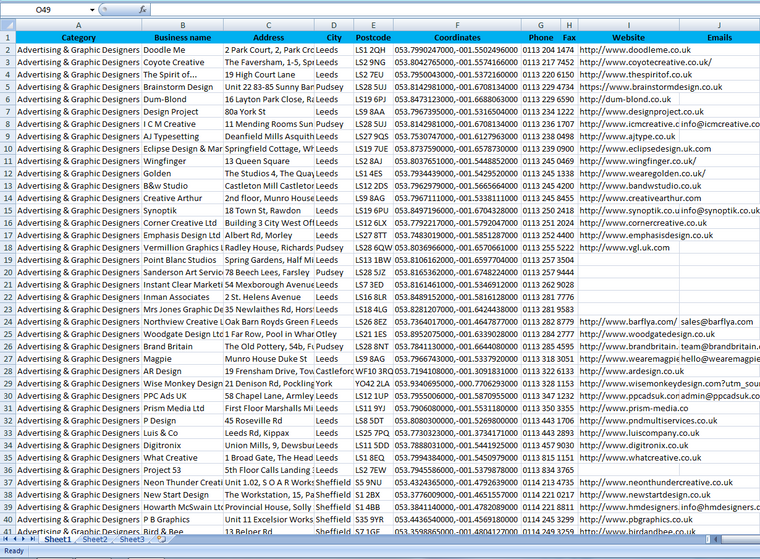Open the http://www.vgl.uk.com link
The height and width of the screenshot is (559, 760).
point(624,248)
